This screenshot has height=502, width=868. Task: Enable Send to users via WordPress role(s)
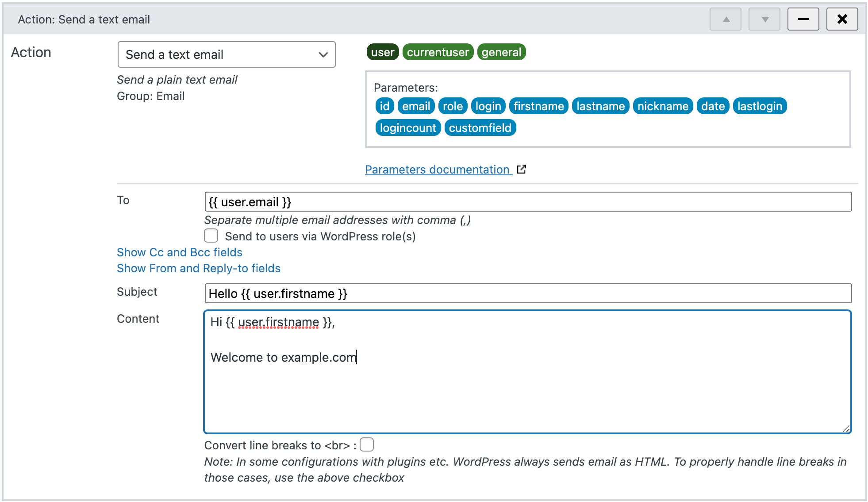click(211, 236)
